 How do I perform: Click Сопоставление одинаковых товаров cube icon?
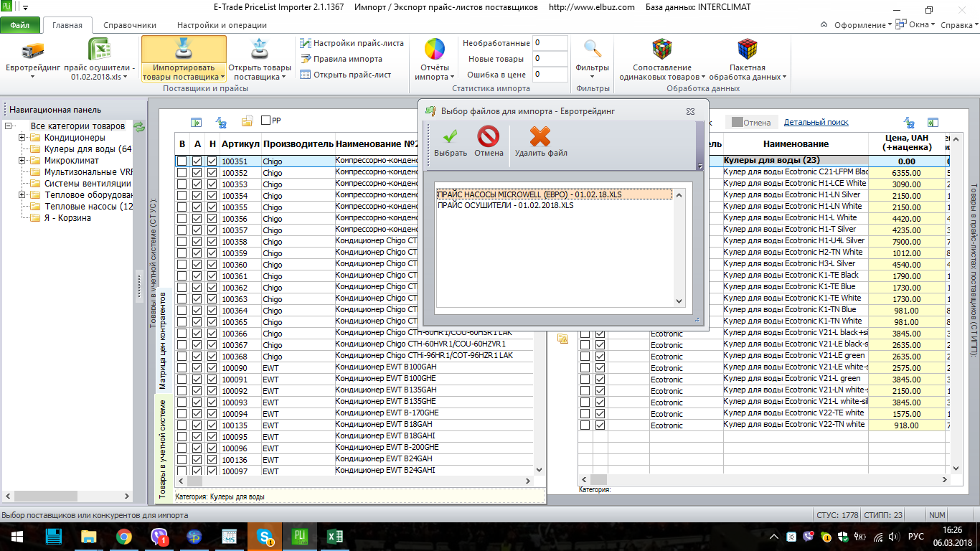[x=661, y=50]
